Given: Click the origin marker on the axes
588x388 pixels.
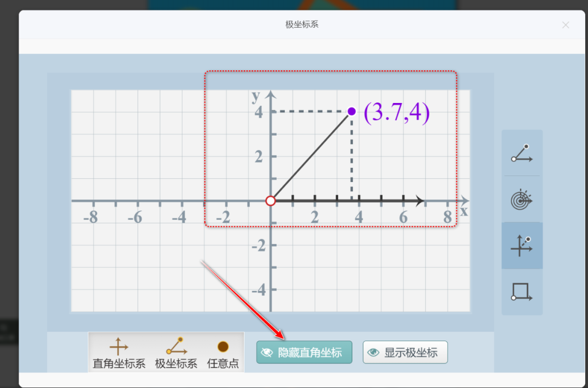Looking at the screenshot, I should point(271,201).
